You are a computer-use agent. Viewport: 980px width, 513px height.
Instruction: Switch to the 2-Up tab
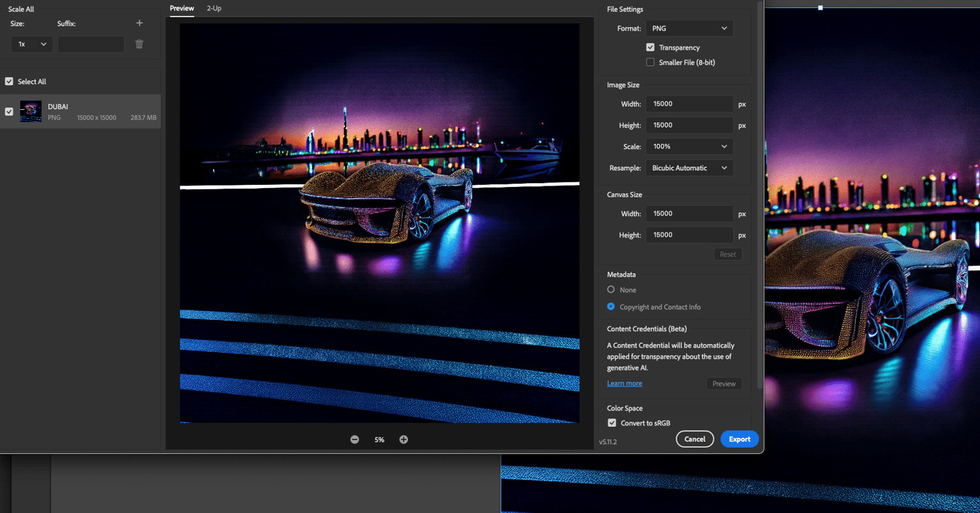(214, 8)
